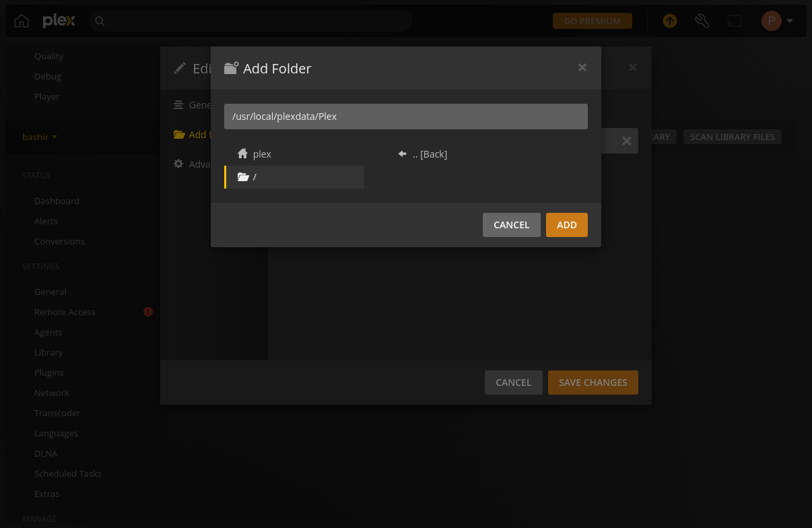The image size is (812, 528).
Task: Click the Remote Access red warning icon
Action: (148, 312)
